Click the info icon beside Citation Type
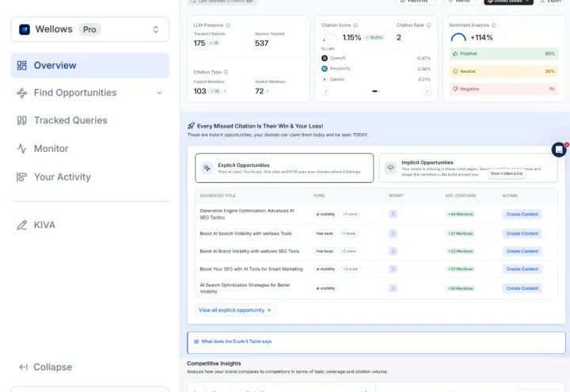Screen dimensions: 570x392 226,72
